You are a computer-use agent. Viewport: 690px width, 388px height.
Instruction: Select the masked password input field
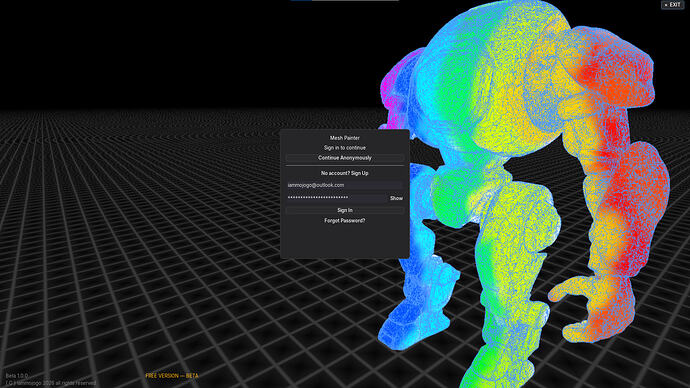click(x=337, y=198)
